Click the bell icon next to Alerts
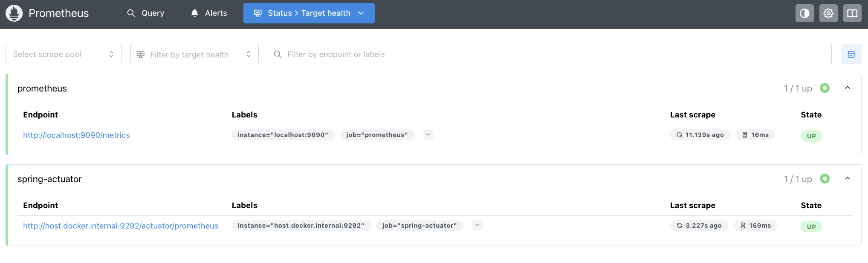The image size is (868, 263). [x=195, y=13]
